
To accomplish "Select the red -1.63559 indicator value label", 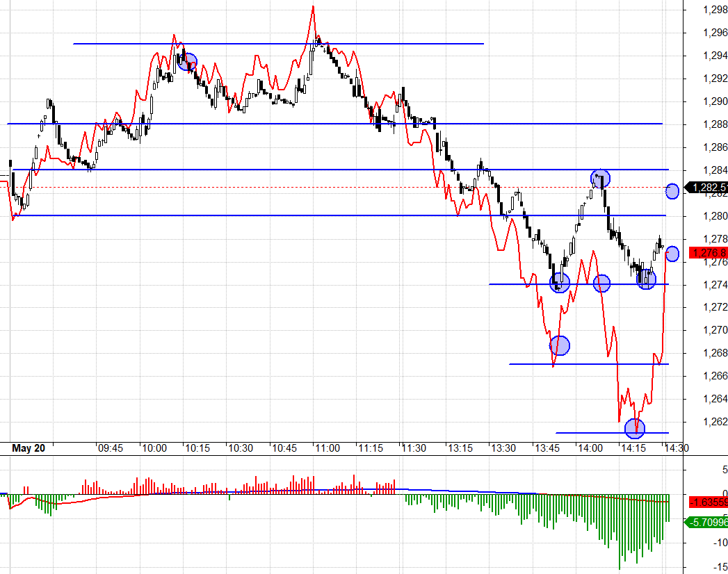I will [x=708, y=502].
